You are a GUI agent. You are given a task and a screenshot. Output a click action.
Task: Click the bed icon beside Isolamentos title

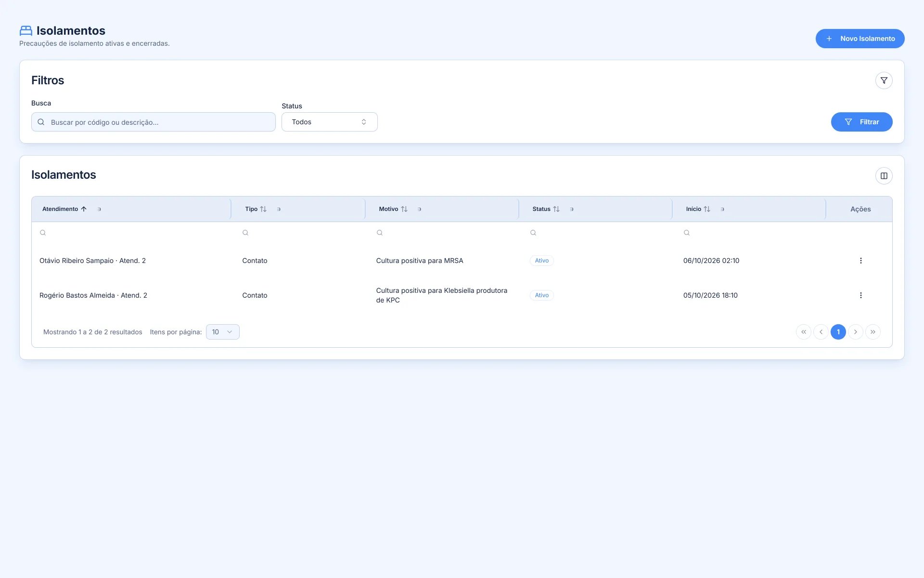pos(26,31)
